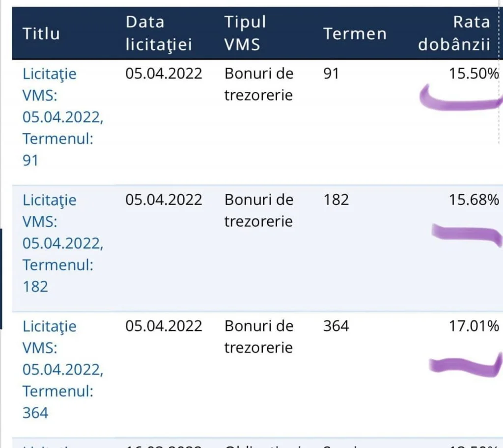Click the term value 364 cell
Image resolution: width=503 pixels, height=448 pixels.
[336, 326]
